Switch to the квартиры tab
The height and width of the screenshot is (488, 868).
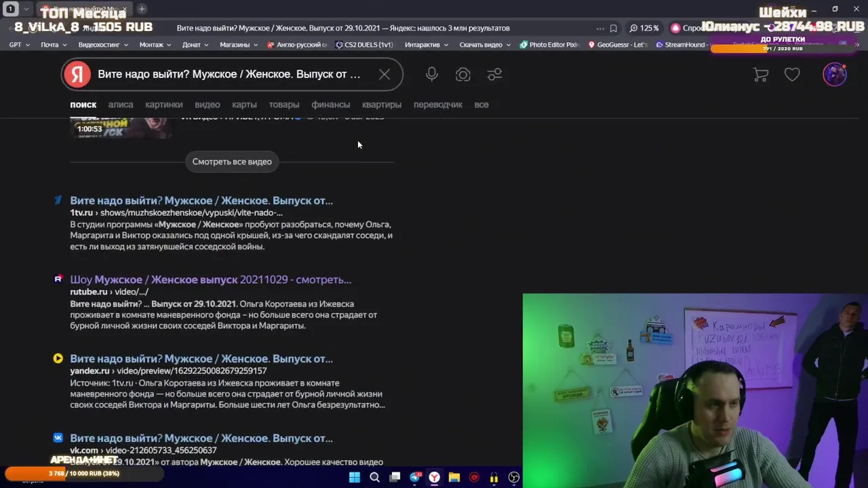(382, 104)
